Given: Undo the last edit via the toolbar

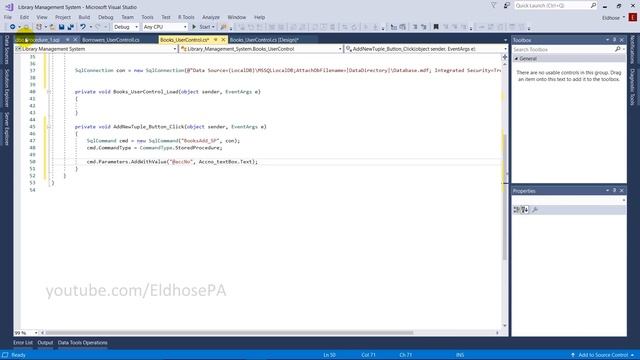Looking at the screenshot, I should 83,27.
